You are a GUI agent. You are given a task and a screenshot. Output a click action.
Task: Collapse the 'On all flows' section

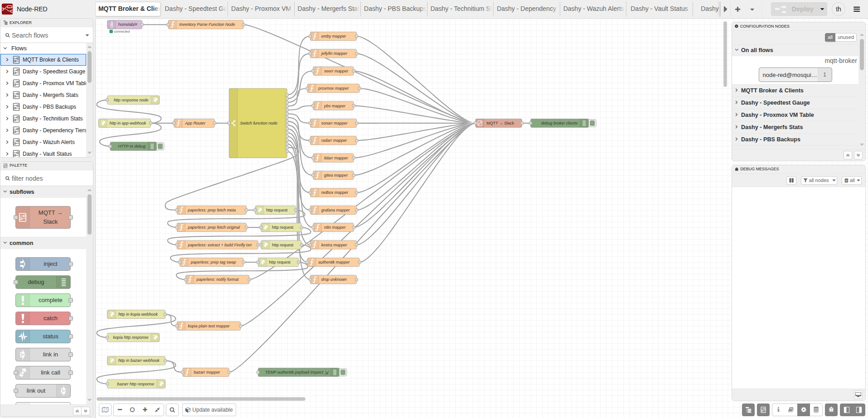click(795, 50)
